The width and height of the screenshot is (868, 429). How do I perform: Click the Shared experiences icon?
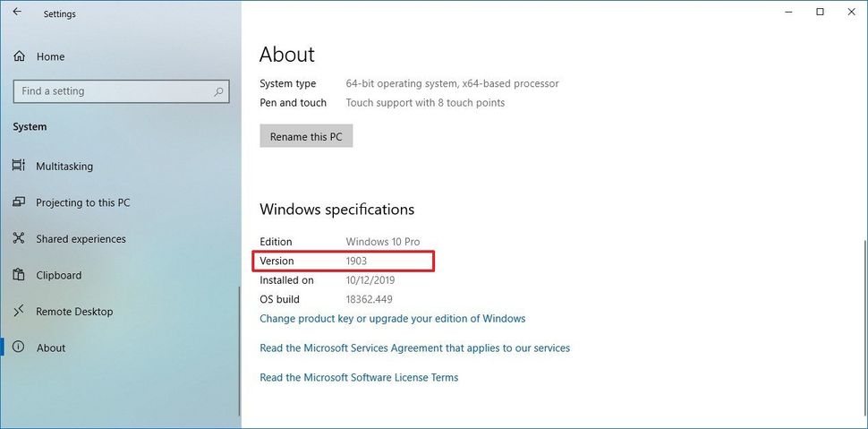pos(19,239)
